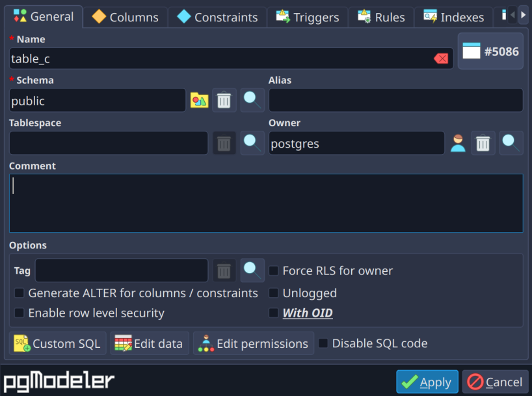The width and height of the screenshot is (532, 396).
Task: Check Enable row level security
Action: (x=20, y=313)
